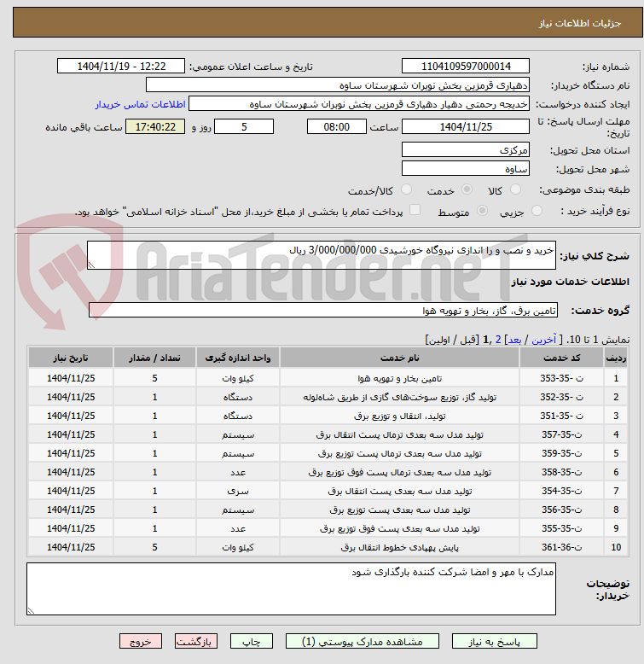Screen dimensions: 644x664
Task: Toggle the اسناد خزانه اسلامی payment checkbox
Action: [x=415, y=210]
